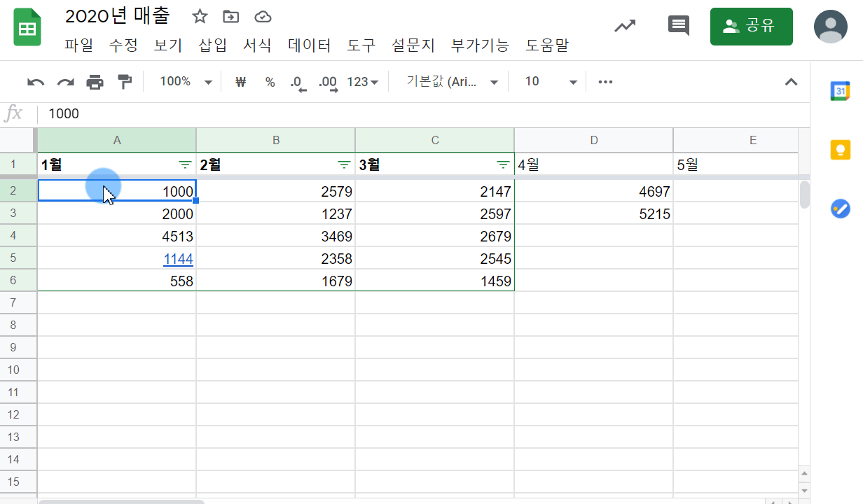Viewport: 863px width, 504px height.
Task: Click the print icon
Action: pos(95,82)
